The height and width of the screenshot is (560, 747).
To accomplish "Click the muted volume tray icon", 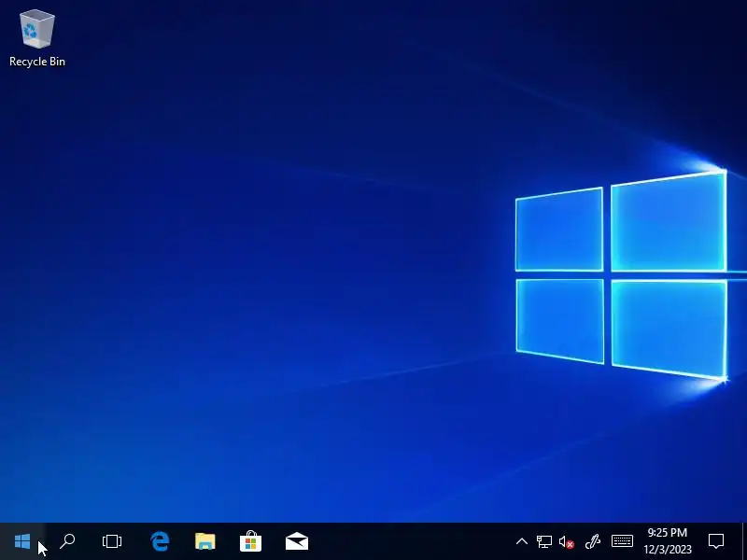I will (x=567, y=541).
